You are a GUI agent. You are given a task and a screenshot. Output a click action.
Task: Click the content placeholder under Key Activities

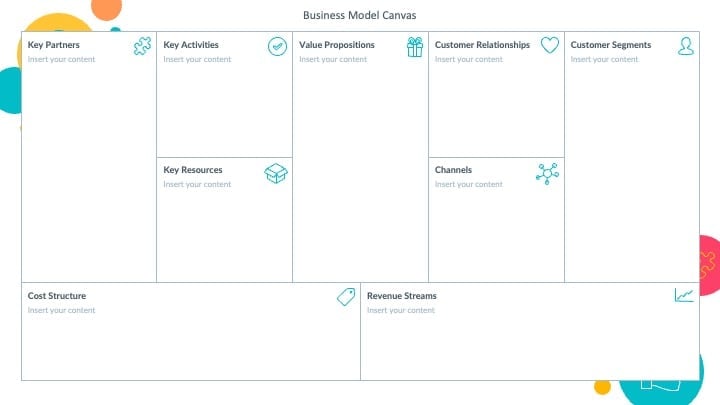[197, 59]
